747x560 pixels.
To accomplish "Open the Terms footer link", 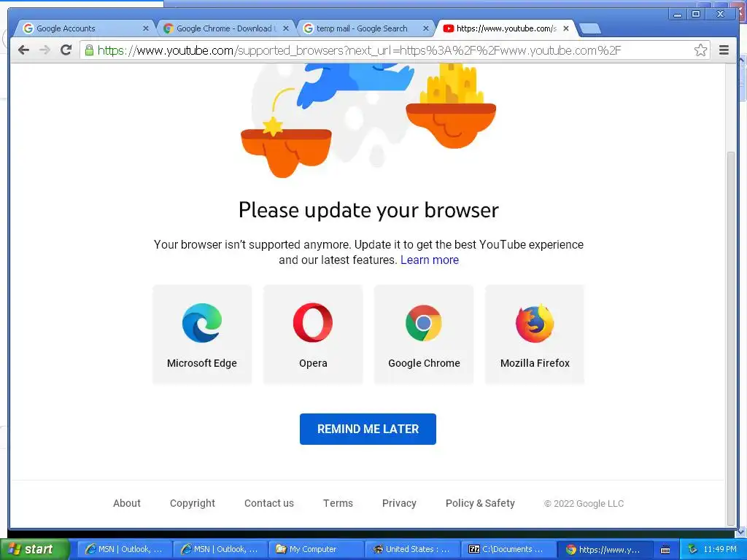I will click(338, 503).
